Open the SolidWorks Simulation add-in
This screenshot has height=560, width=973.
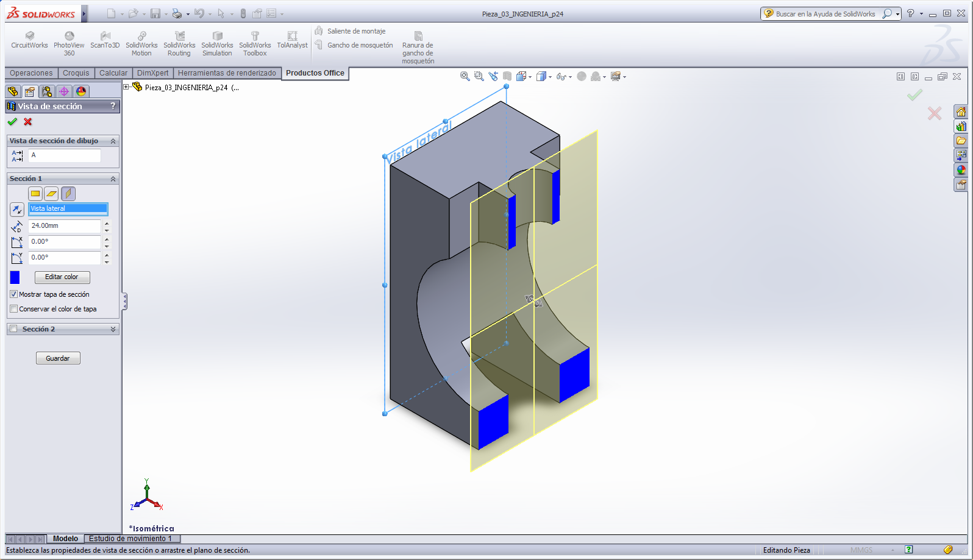click(217, 37)
